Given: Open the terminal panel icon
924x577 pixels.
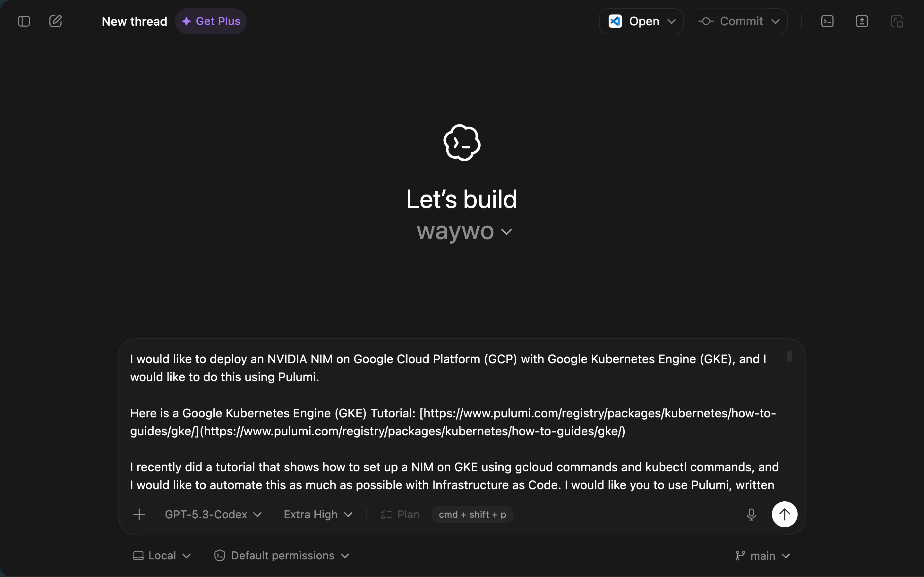Looking at the screenshot, I should pyautogui.click(x=827, y=21).
